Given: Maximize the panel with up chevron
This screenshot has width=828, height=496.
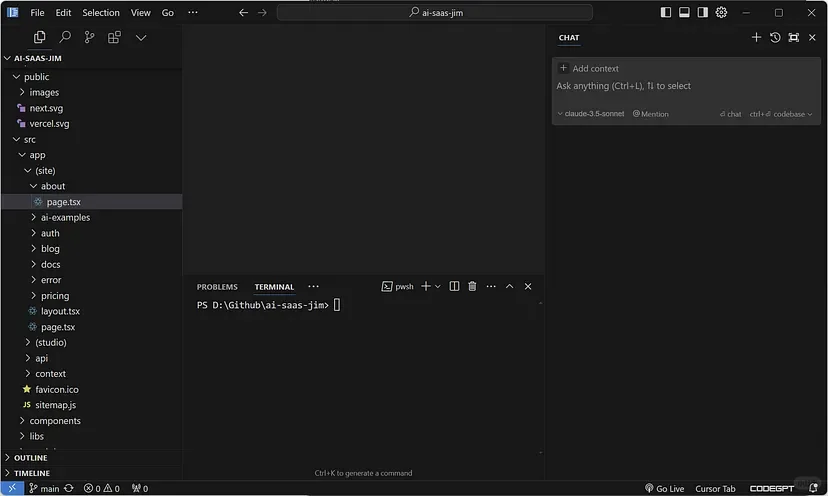Looking at the screenshot, I should coord(510,286).
